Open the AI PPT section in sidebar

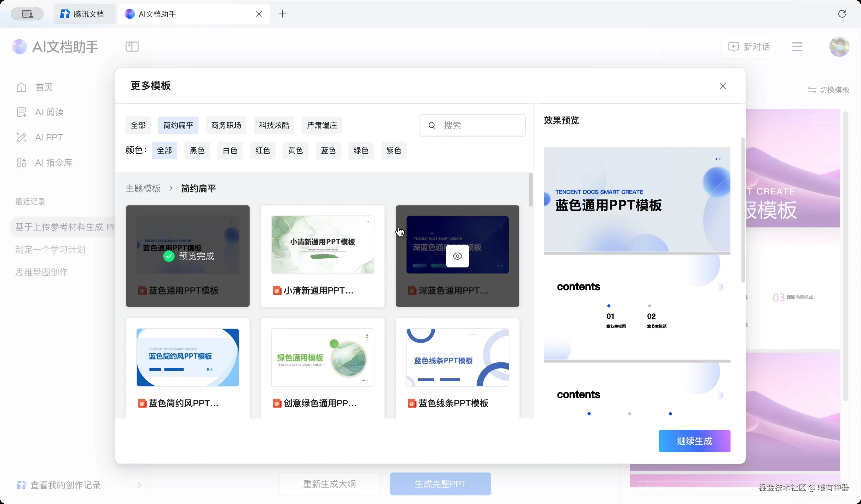click(x=48, y=137)
